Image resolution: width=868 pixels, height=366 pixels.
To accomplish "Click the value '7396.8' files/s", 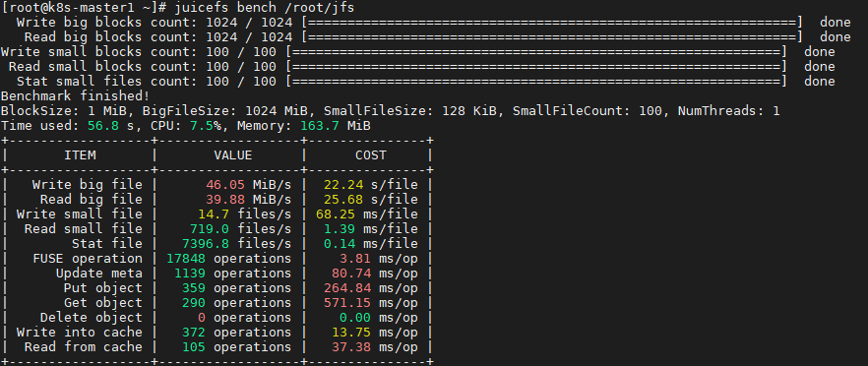I will (206, 244).
